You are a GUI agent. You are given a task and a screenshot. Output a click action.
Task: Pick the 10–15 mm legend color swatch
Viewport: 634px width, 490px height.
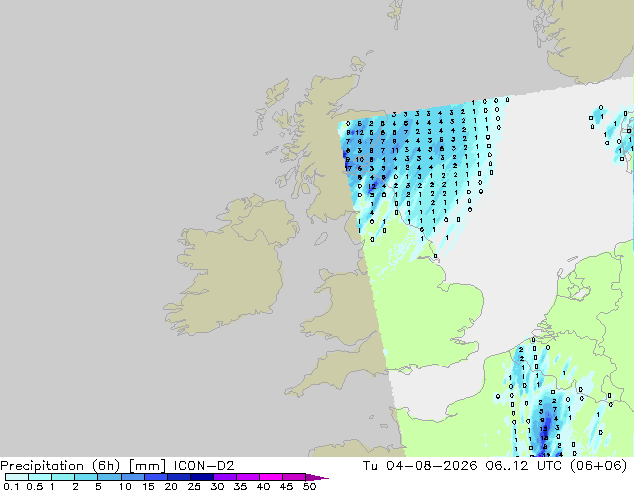point(132,477)
